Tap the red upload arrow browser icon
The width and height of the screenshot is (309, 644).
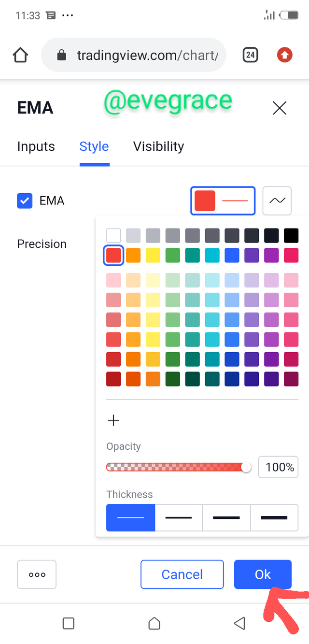coord(285,55)
